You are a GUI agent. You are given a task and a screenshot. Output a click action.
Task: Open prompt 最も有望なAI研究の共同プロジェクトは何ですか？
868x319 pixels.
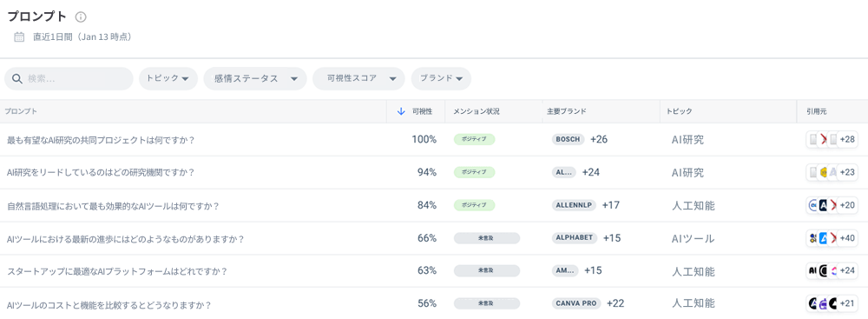click(x=101, y=140)
